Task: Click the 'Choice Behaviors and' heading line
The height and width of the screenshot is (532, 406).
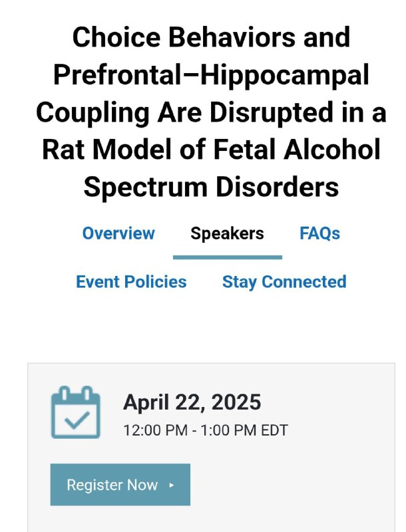Action: pos(211,37)
